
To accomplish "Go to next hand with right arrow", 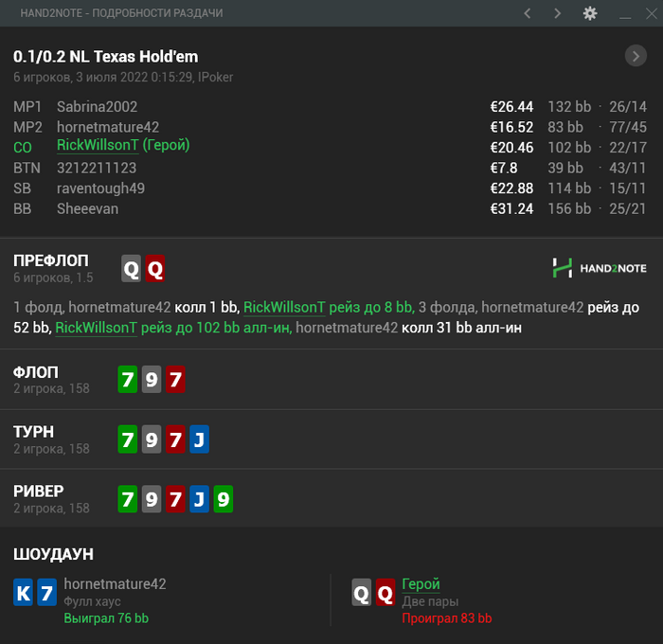I will pos(558,13).
